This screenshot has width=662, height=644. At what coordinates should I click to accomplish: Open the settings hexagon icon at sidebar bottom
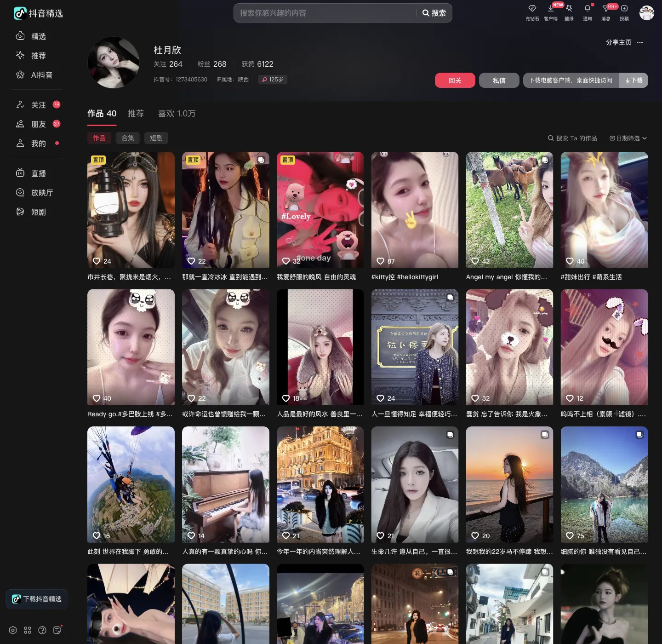(x=13, y=630)
